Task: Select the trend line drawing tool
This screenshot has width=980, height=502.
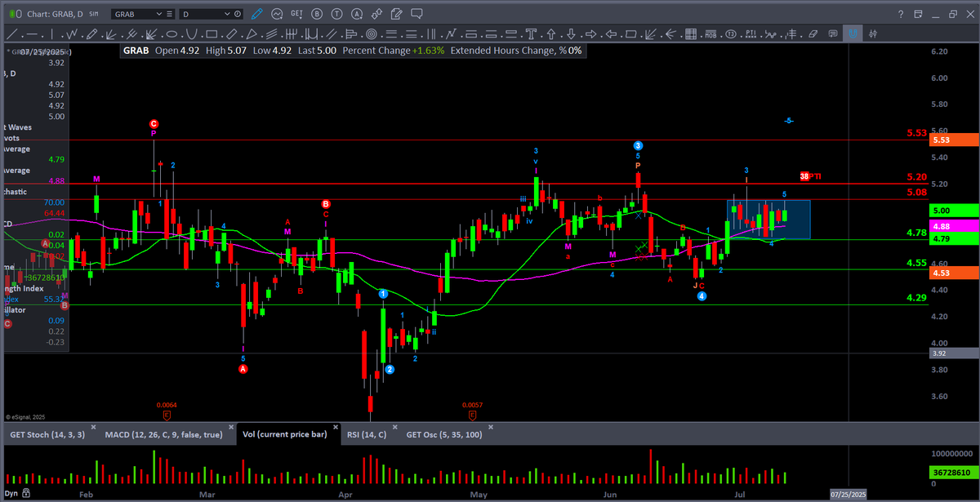Action: (13, 33)
